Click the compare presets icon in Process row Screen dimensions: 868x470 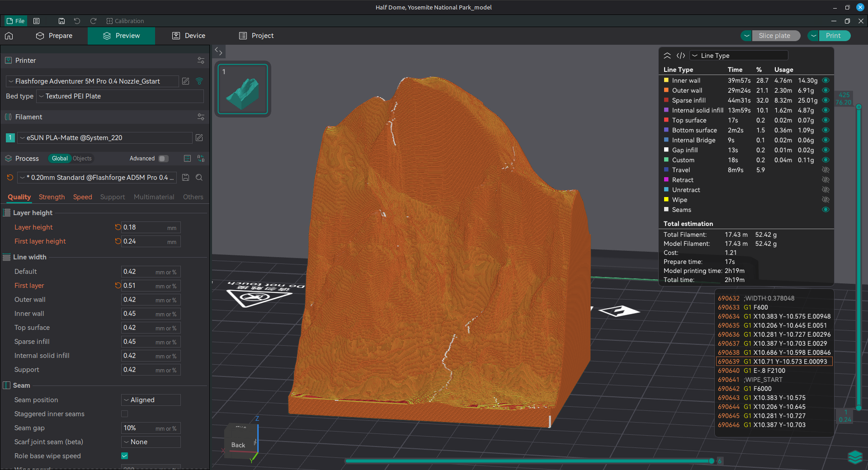(x=201, y=159)
